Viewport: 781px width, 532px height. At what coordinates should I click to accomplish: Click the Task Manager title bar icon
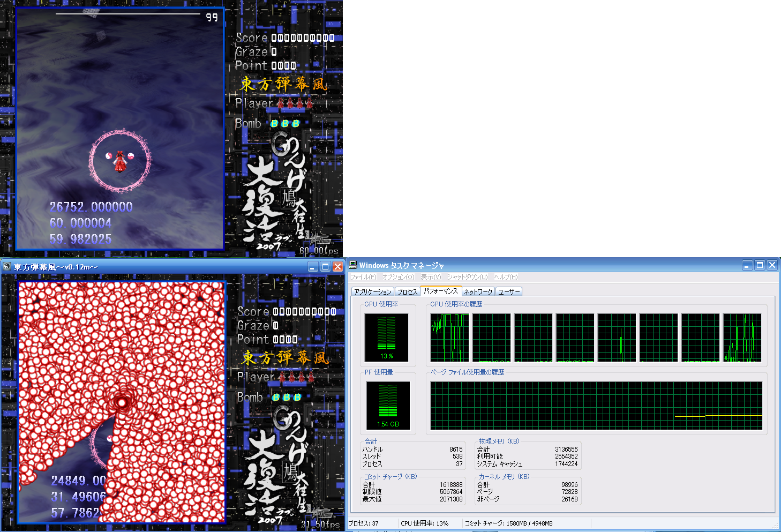[x=353, y=265]
